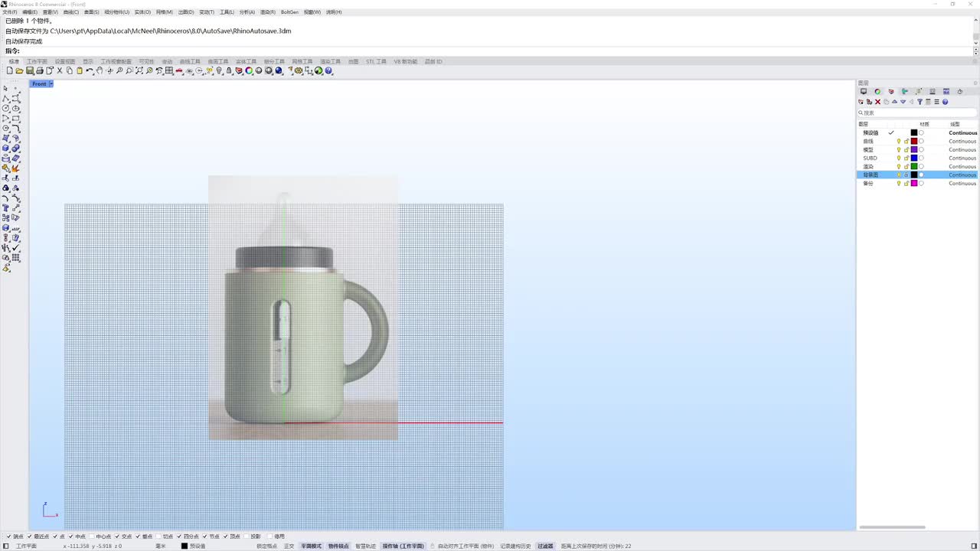Toggle 平面模式 in the status bar
Viewport: 980px width, 551px height.
pos(311,546)
